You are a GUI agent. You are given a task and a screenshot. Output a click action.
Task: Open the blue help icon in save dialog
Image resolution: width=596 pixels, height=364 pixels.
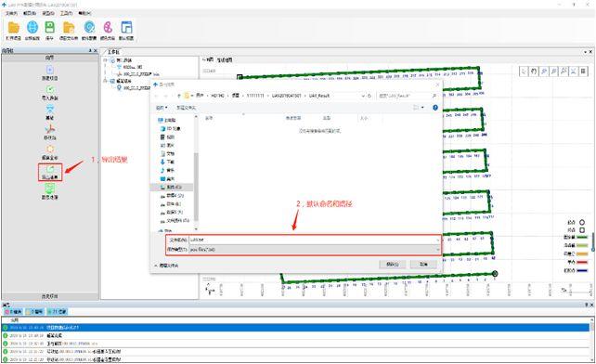[435, 108]
